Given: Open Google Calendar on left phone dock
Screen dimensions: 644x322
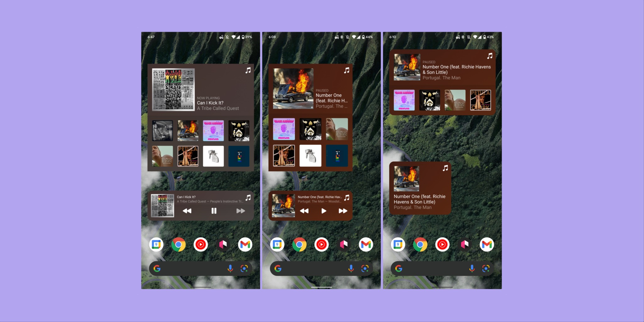Looking at the screenshot, I should pos(156,245).
